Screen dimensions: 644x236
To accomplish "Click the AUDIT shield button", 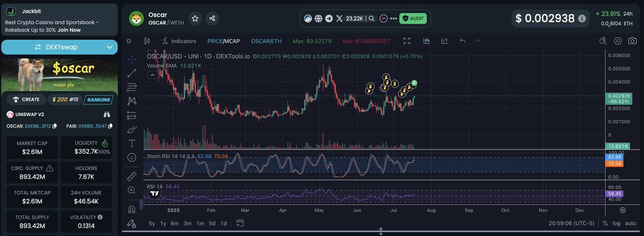I will [413, 18].
